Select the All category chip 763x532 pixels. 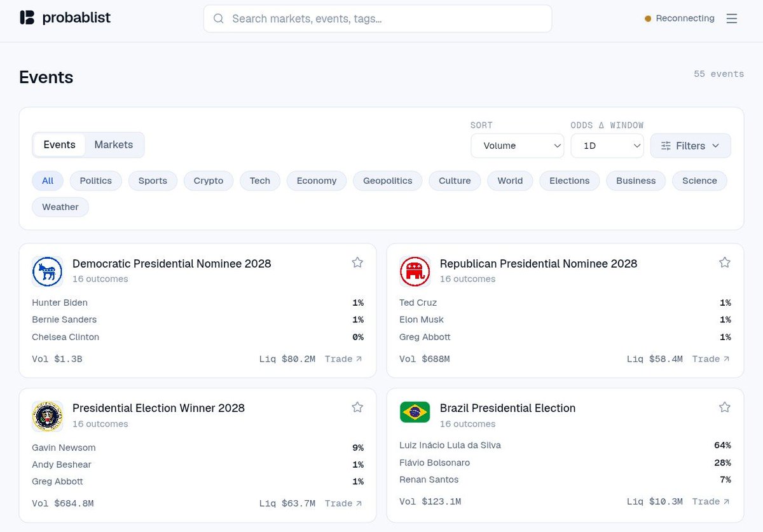point(48,181)
